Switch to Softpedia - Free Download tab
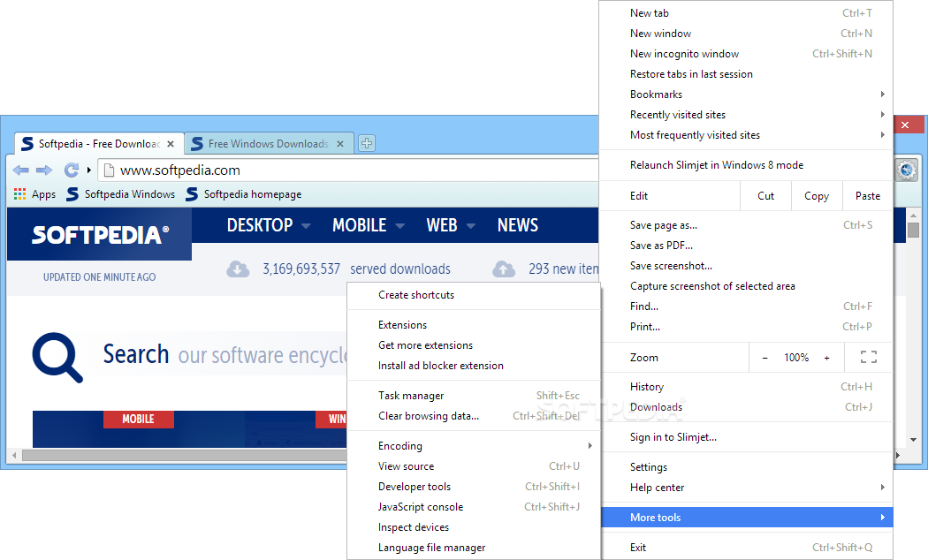This screenshot has width=928, height=560. tap(99, 144)
